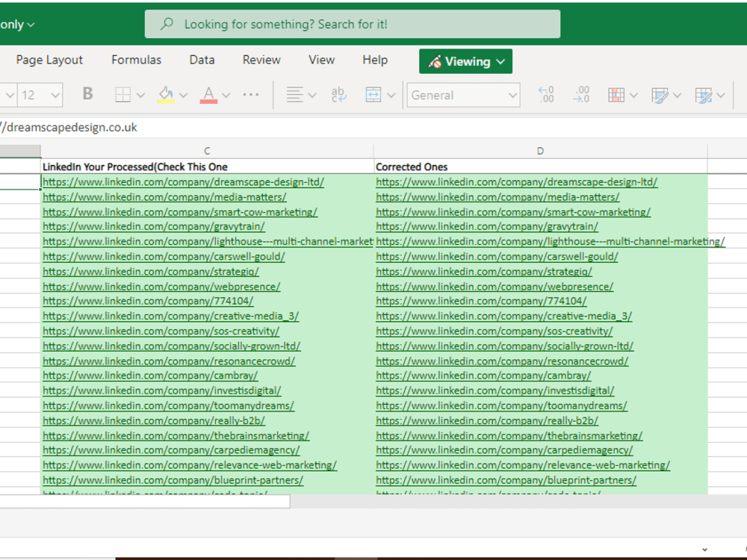Select column D header

[540, 151]
